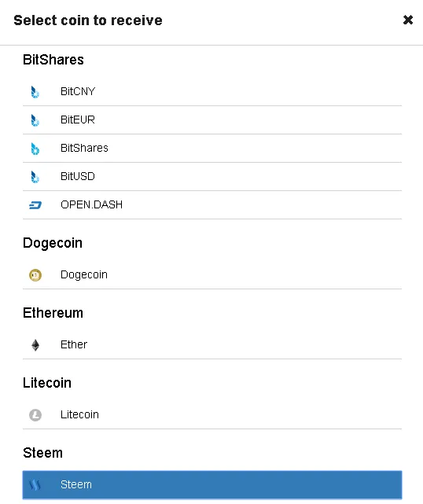This screenshot has height=504, width=423.
Task: Pick BitUSD in the list
Action: coord(212,177)
